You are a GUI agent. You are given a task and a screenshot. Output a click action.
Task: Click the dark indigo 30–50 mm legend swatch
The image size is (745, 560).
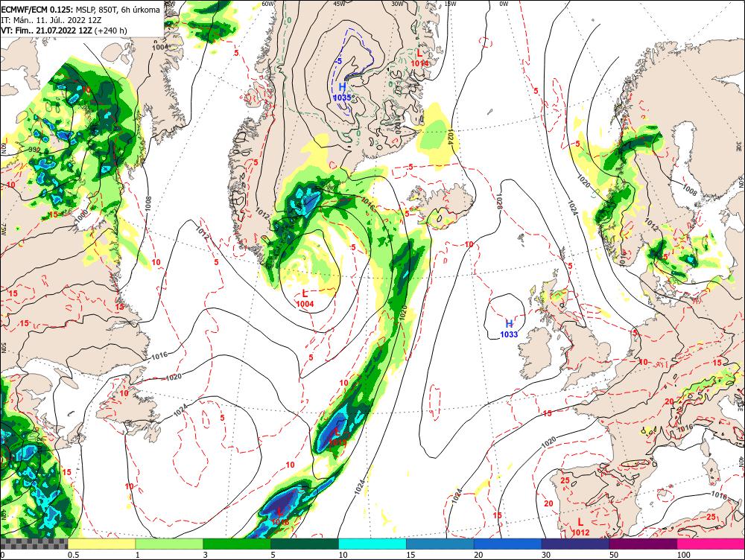(x=575, y=544)
